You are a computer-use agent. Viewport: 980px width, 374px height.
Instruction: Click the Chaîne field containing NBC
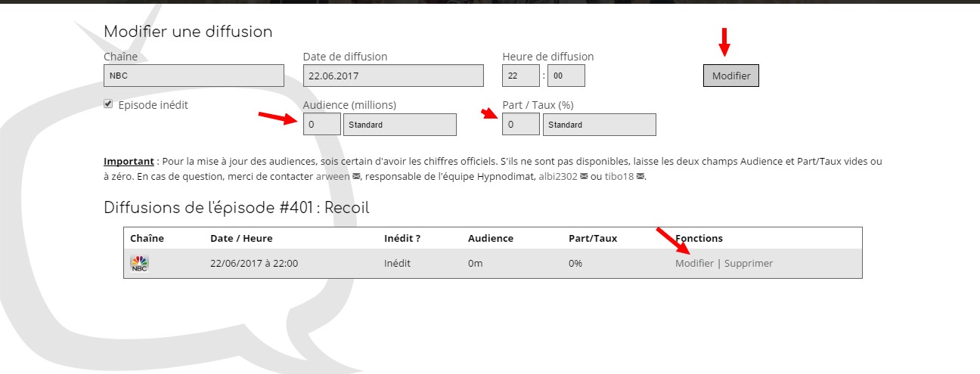pos(194,76)
